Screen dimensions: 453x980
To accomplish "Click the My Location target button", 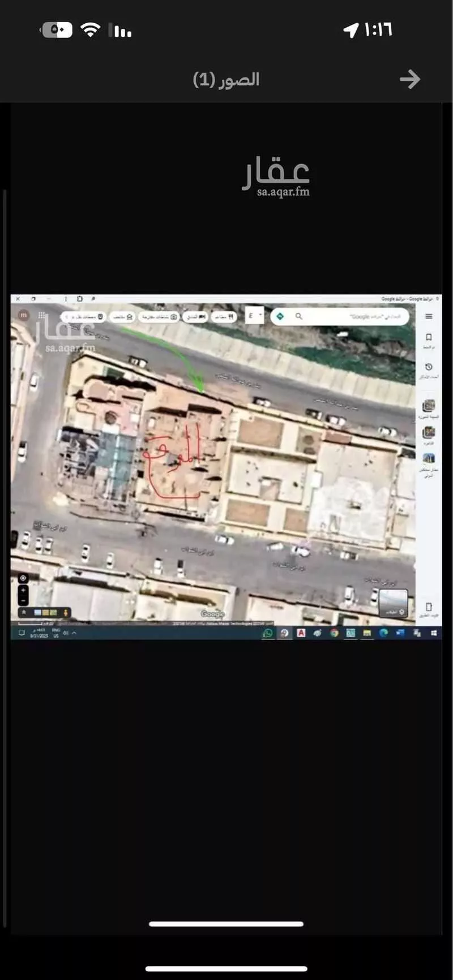I will click(23, 578).
